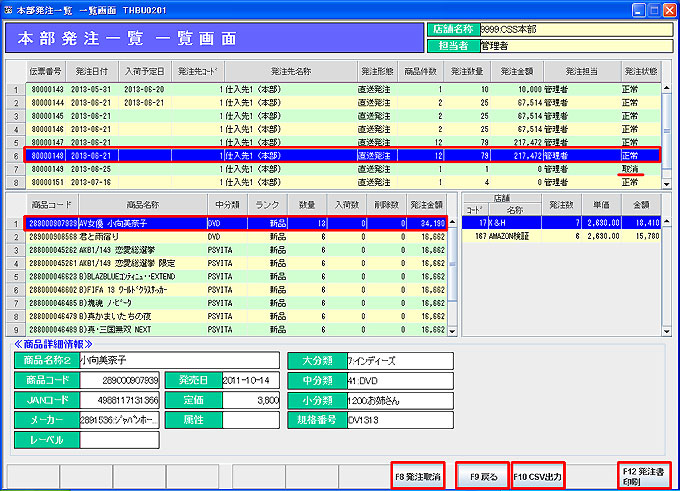
Task: Click the 入荷予定日 column header
Action: click(x=145, y=71)
